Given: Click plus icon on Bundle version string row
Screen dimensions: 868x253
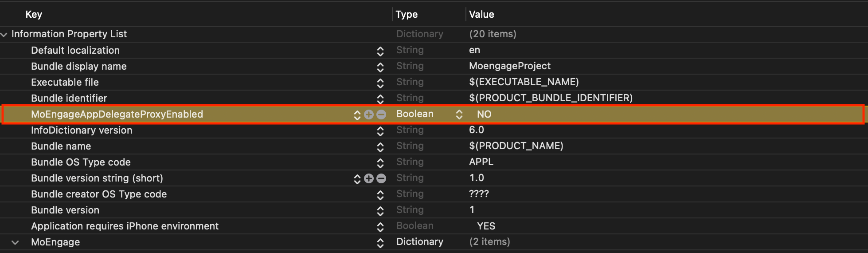Looking at the screenshot, I should pos(368,178).
